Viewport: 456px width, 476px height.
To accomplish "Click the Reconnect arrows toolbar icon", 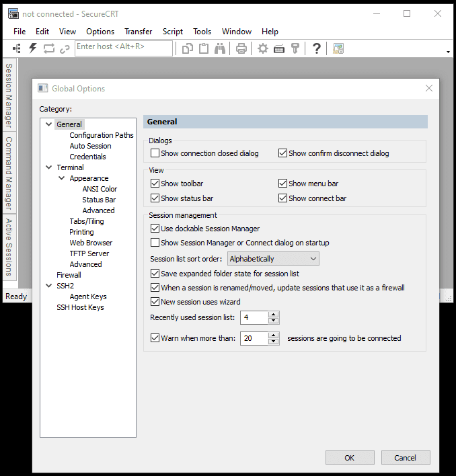I will tap(48, 48).
